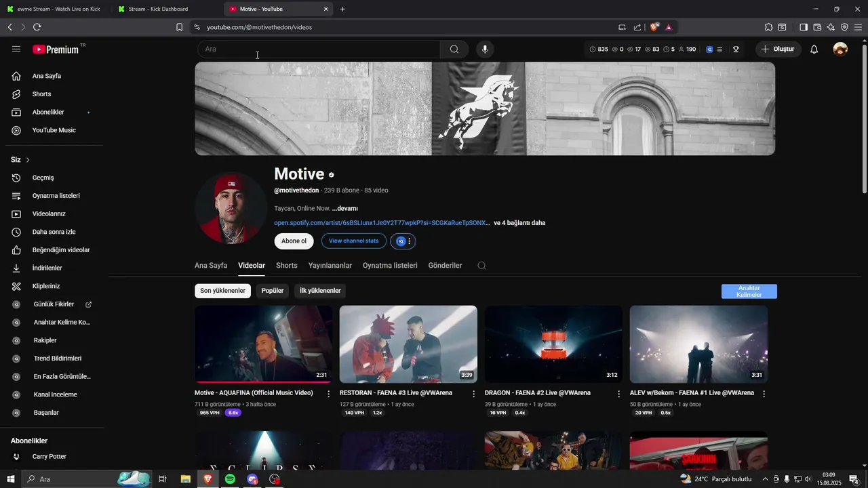Open Spotify from Windows taskbar
The width and height of the screenshot is (868, 488).
click(230, 479)
